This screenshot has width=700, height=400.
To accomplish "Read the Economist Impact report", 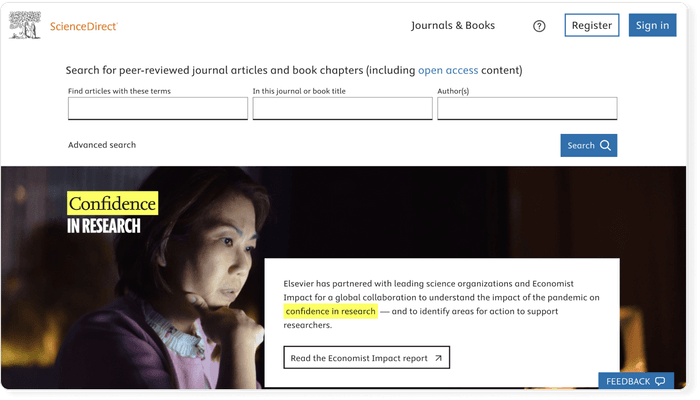I will point(367,358).
